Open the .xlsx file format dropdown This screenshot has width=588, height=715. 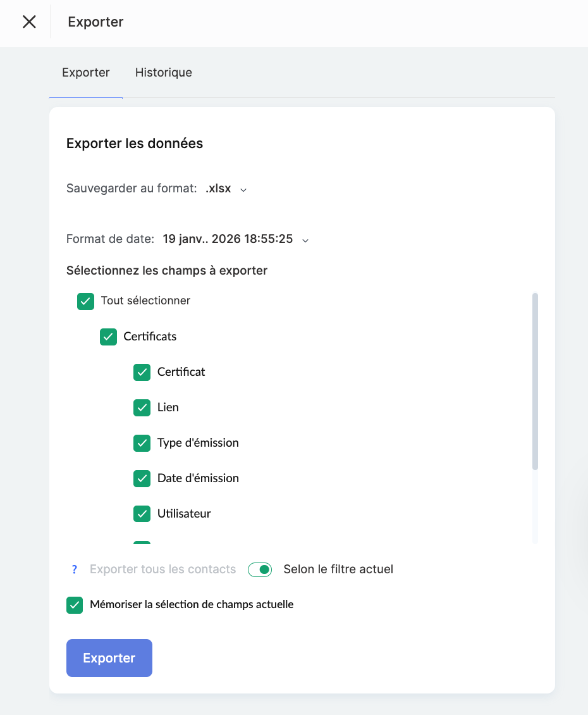219,189
